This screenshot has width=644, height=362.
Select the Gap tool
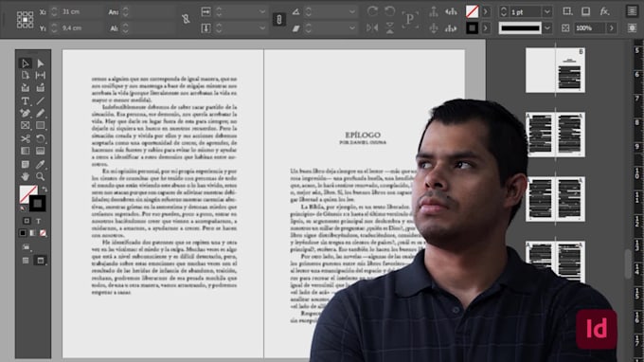point(40,75)
